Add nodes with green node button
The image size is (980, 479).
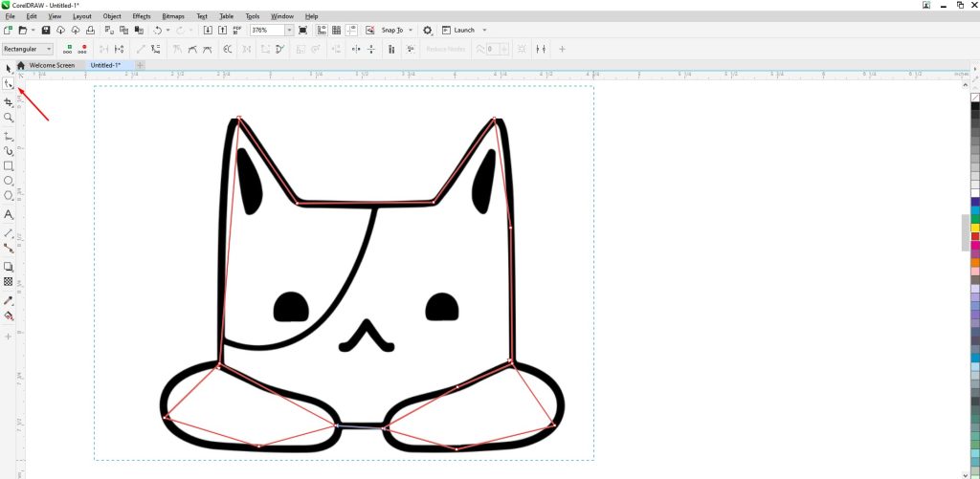(68, 49)
